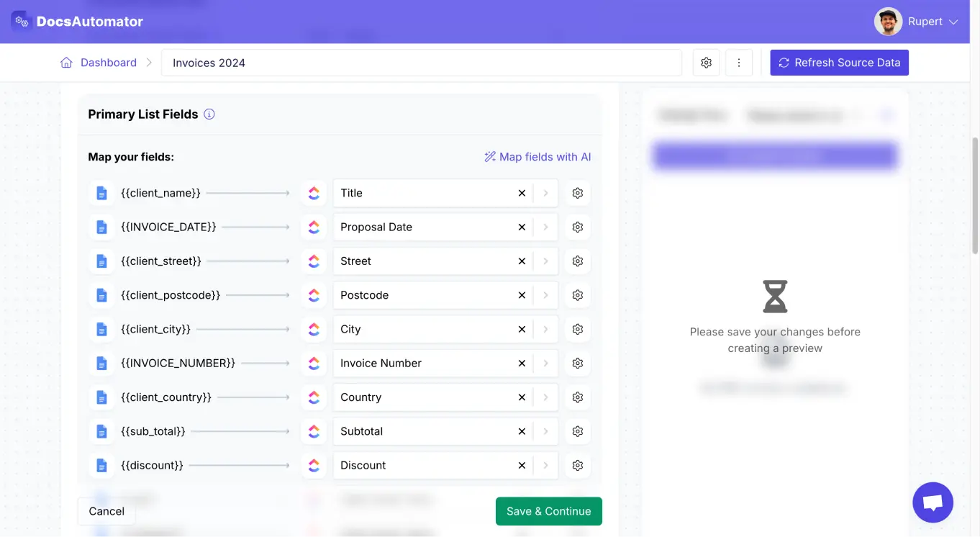Viewport: 980px width, 537px height.
Task: Open the chevron on the Country field row
Action: 545,397
